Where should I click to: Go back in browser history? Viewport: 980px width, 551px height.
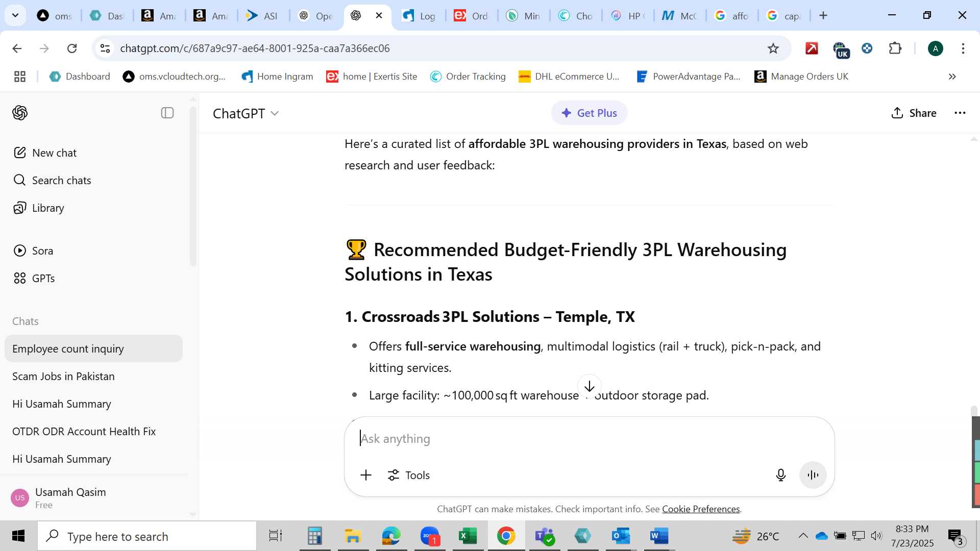pos(17,48)
